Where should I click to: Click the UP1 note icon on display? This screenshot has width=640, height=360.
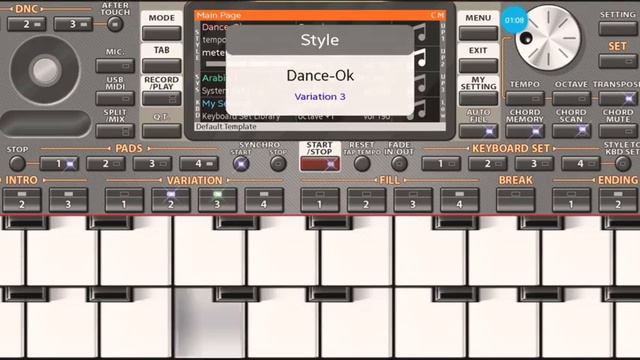point(421,32)
